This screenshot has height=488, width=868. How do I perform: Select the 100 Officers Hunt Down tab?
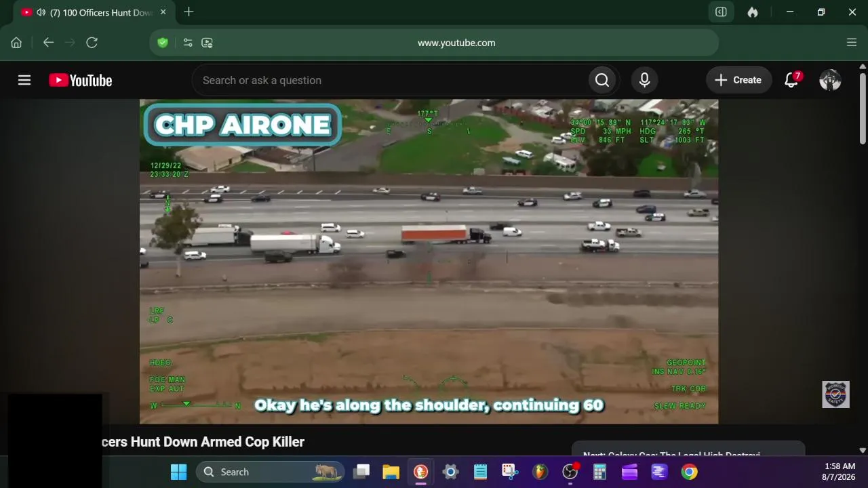(x=94, y=12)
